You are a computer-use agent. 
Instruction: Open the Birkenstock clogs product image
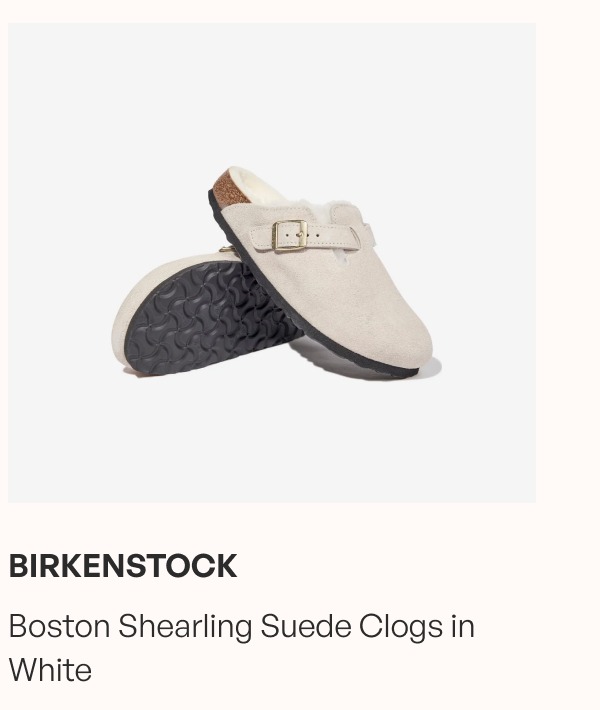pyautogui.click(x=272, y=263)
